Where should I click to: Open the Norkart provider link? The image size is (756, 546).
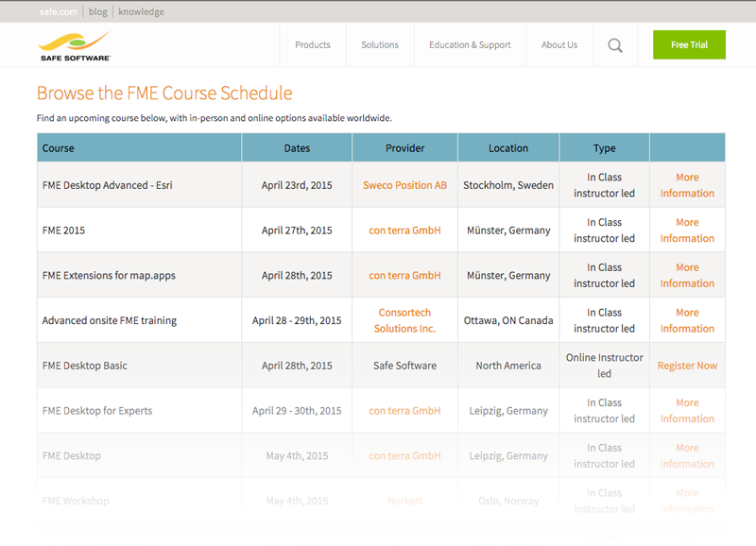click(x=405, y=501)
